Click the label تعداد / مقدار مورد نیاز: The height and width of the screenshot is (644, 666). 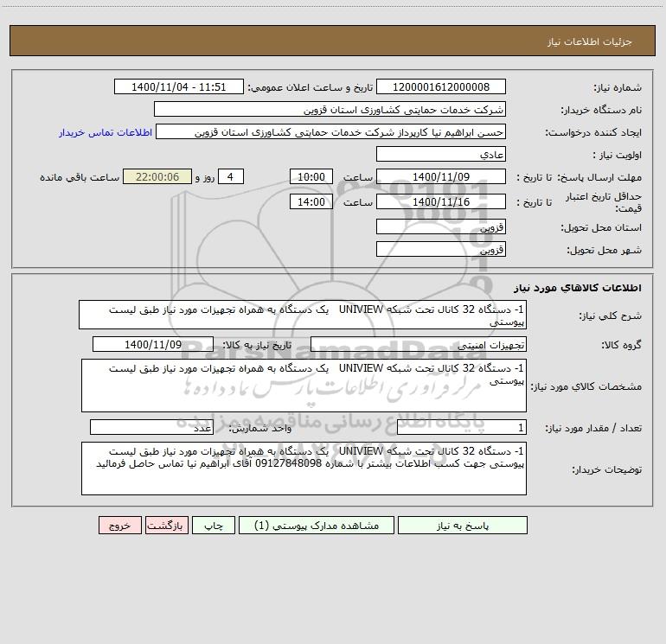(x=593, y=428)
